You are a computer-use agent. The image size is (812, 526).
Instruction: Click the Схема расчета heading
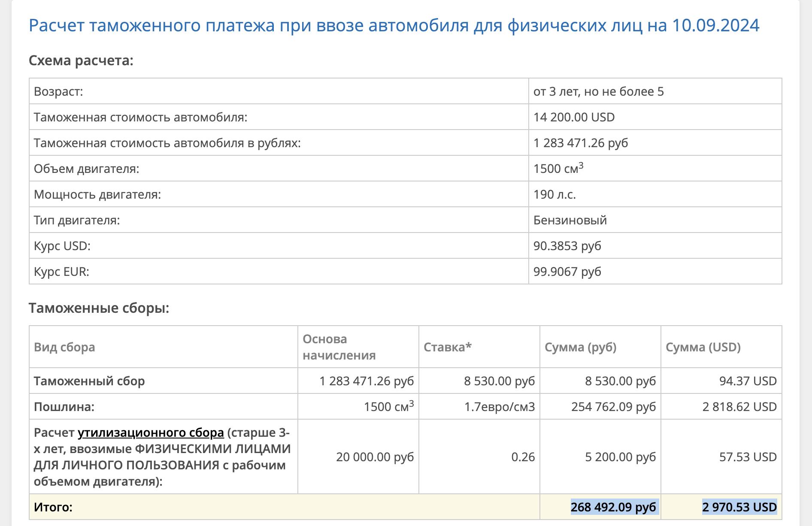81,60
